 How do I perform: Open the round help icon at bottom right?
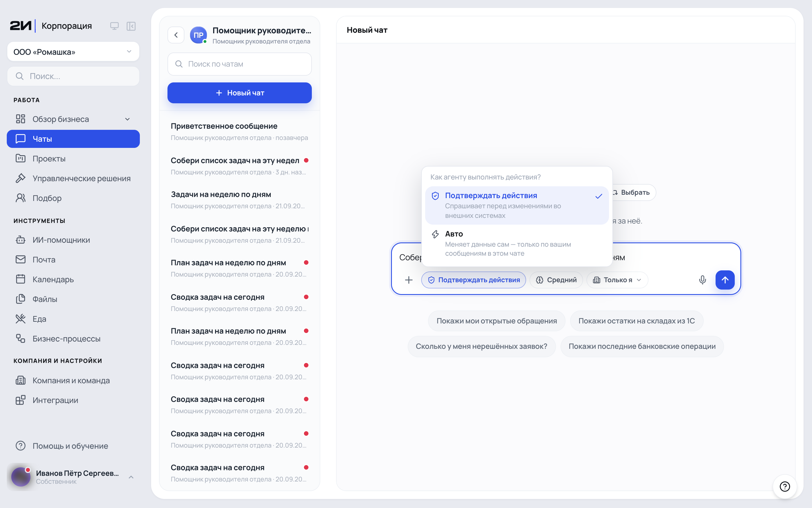click(x=784, y=486)
